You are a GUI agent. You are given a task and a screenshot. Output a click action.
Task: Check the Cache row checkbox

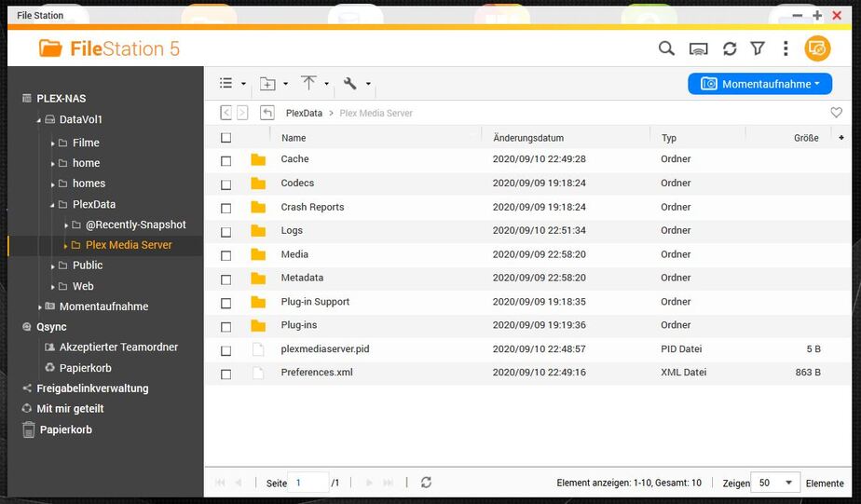(225, 161)
